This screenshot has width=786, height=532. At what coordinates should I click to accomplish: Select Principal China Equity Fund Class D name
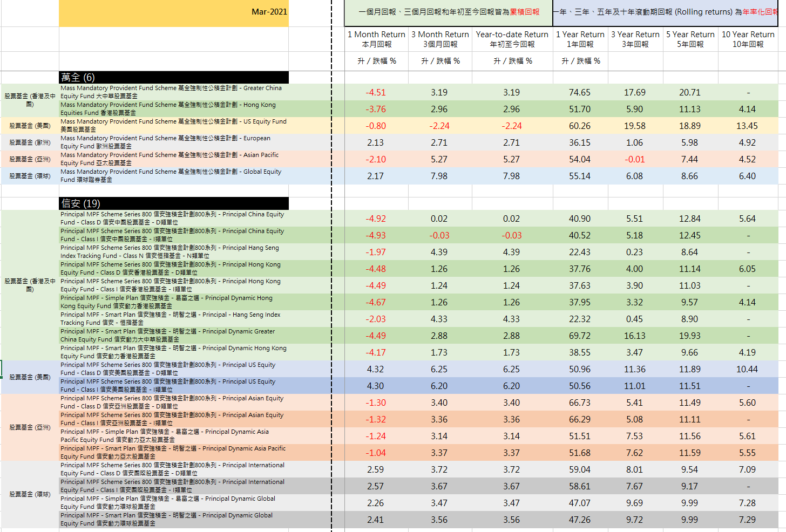pos(174,219)
